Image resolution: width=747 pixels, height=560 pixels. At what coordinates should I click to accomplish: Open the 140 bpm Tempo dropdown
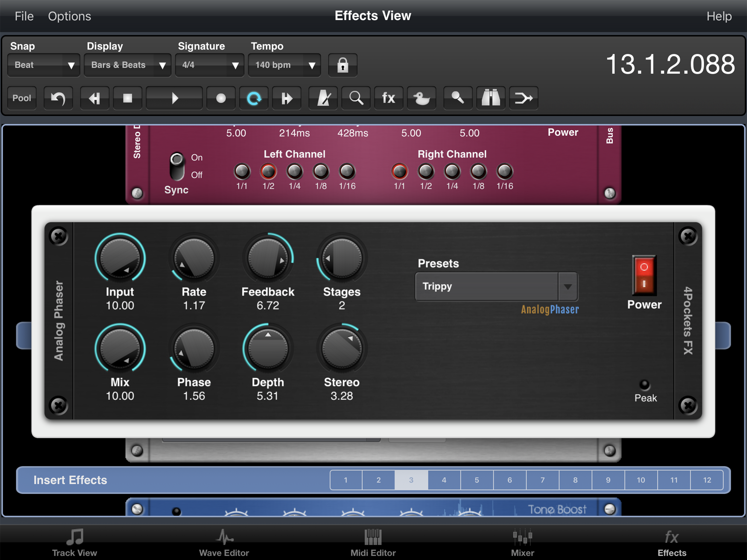click(x=284, y=65)
